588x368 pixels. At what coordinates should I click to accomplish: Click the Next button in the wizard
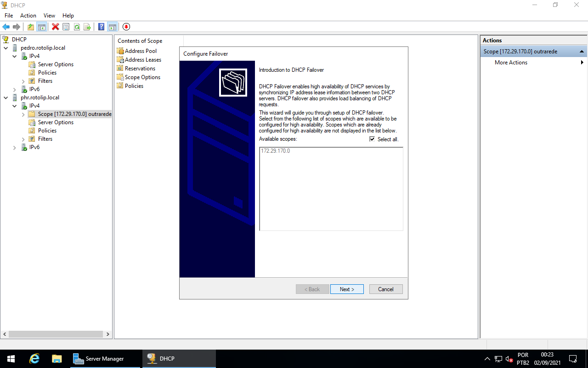coord(347,289)
